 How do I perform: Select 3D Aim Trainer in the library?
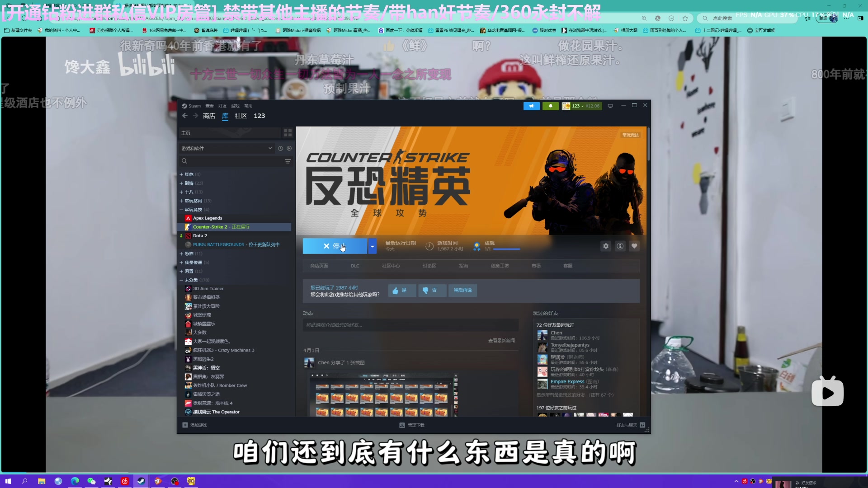pos(208,289)
